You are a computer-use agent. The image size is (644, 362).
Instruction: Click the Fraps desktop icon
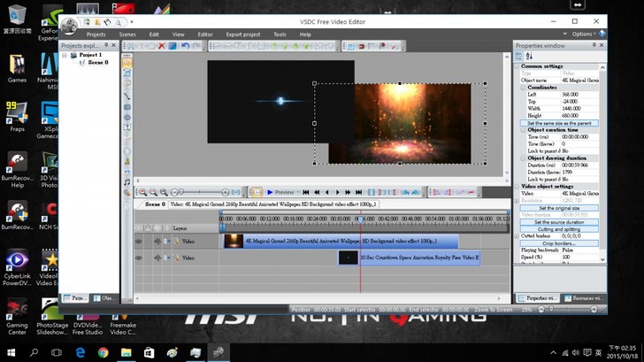[17, 113]
